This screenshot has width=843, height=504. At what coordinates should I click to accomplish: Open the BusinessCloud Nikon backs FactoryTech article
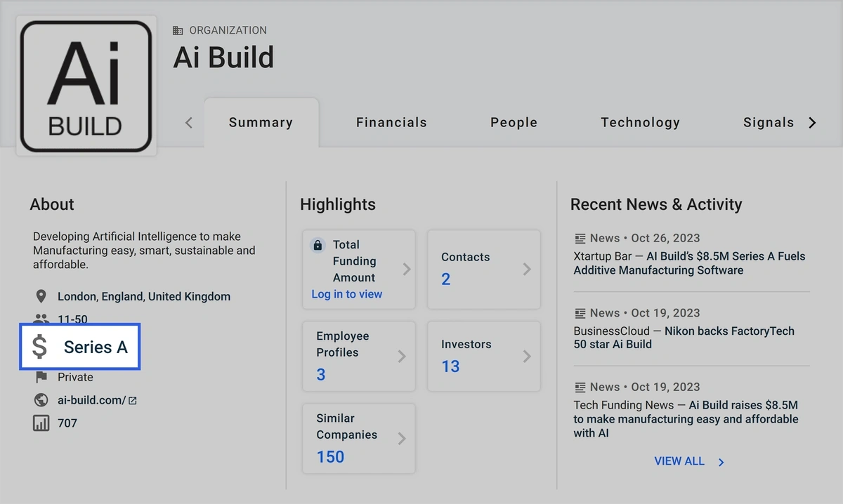tap(684, 338)
